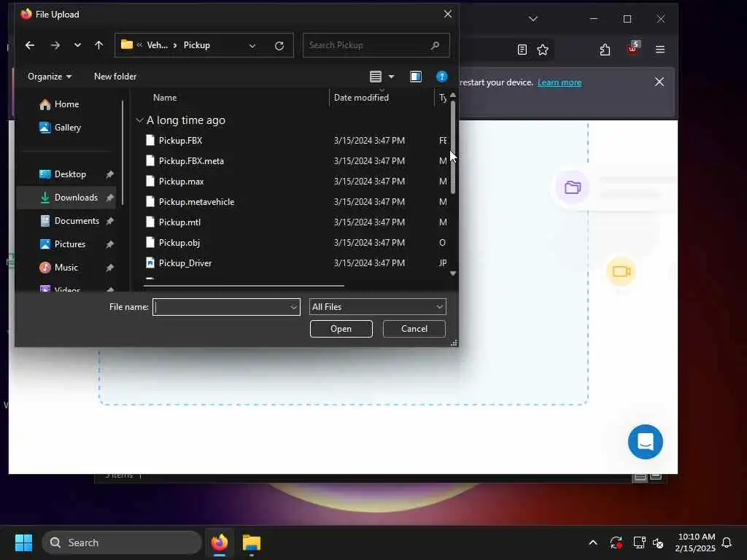Click the Cancel button
Viewport: 747px width, 560px height.
click(414, 329)
